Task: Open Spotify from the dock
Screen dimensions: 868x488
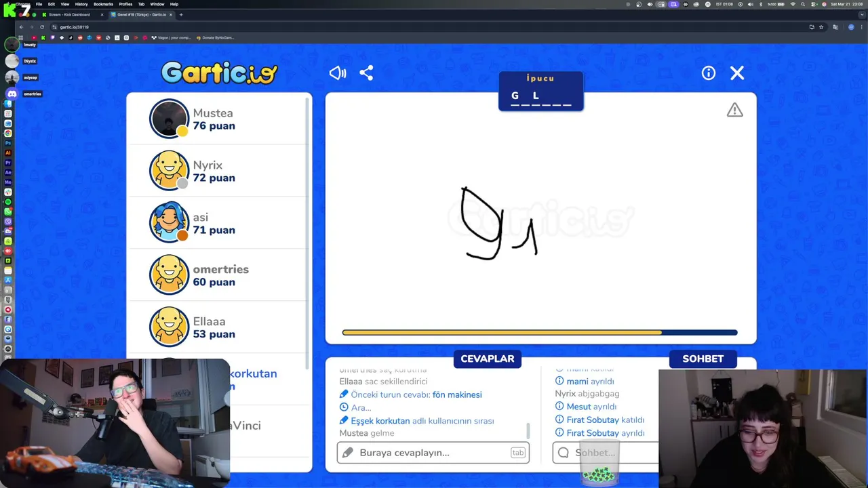Action: click(8, 202)
